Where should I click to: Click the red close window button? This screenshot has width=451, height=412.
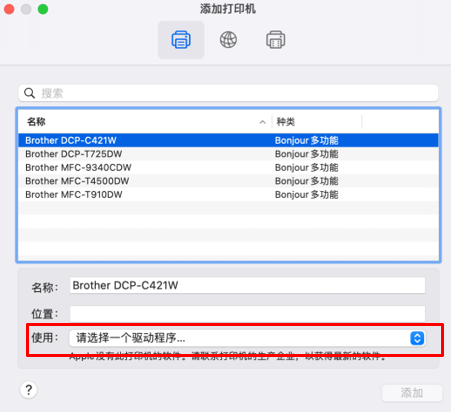coord(9,9)
